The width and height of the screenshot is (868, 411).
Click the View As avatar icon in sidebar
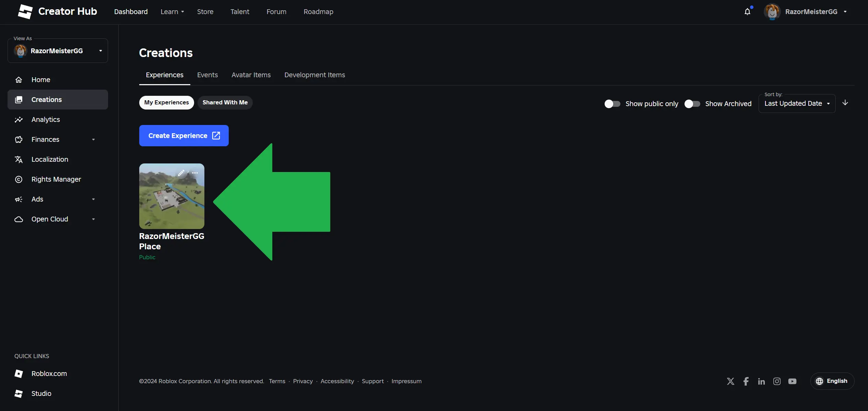[x=20, y=51]
